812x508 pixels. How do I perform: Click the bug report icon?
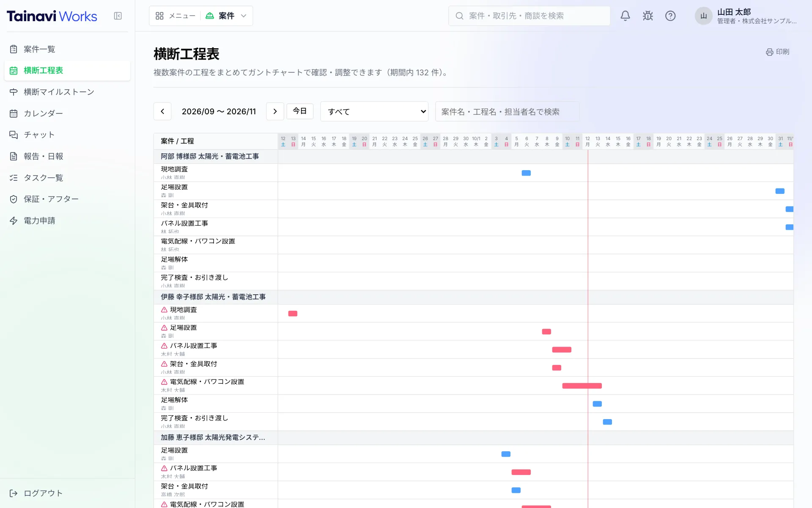point(647,16)
